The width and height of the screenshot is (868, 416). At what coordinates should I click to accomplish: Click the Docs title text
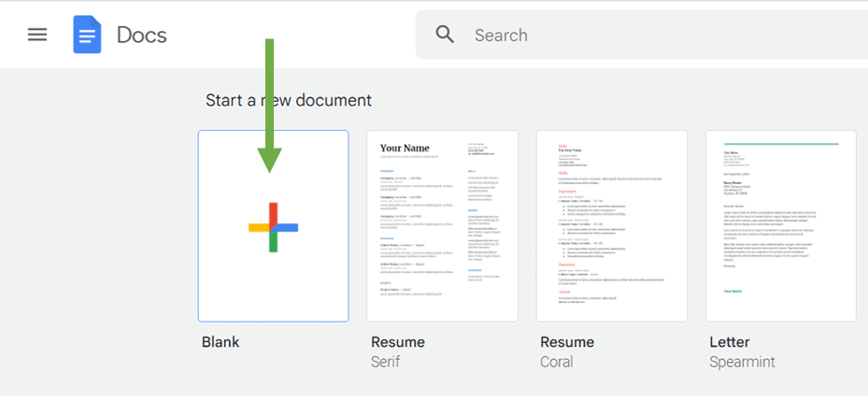142,36
